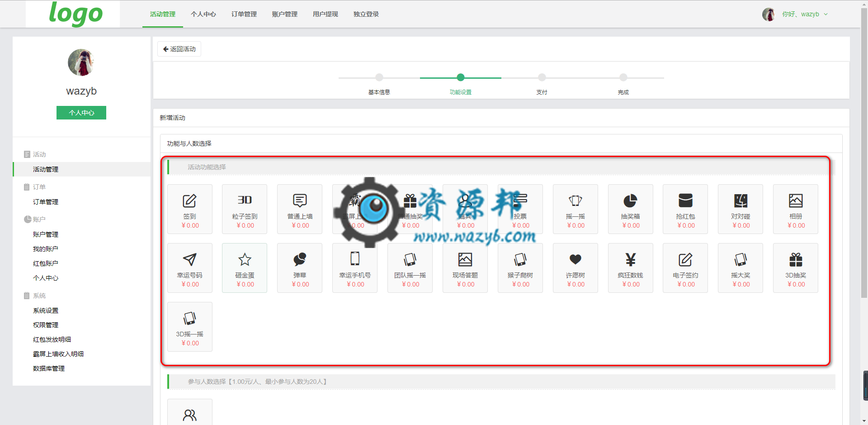868x425 pixels.
Task: Open the 独立登录 top tab
Action: coord(366,14)
